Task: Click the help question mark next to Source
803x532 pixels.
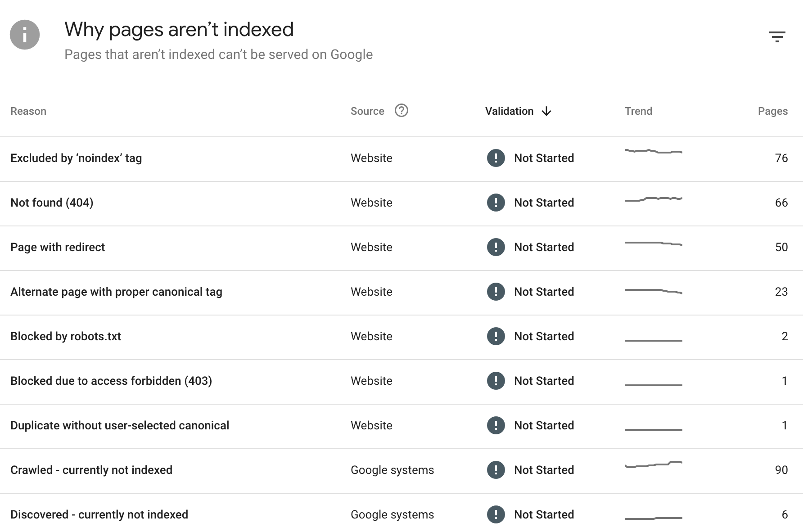Action: tap(402, 110)
